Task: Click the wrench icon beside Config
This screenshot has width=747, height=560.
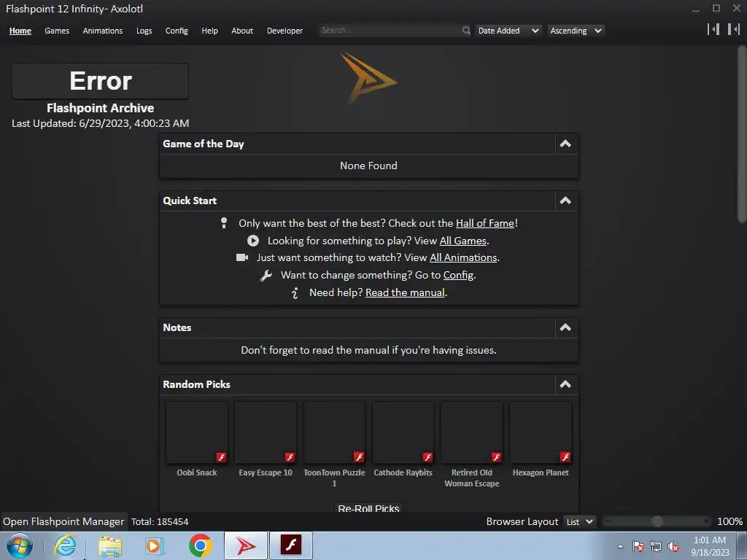Action: point(266,275)
